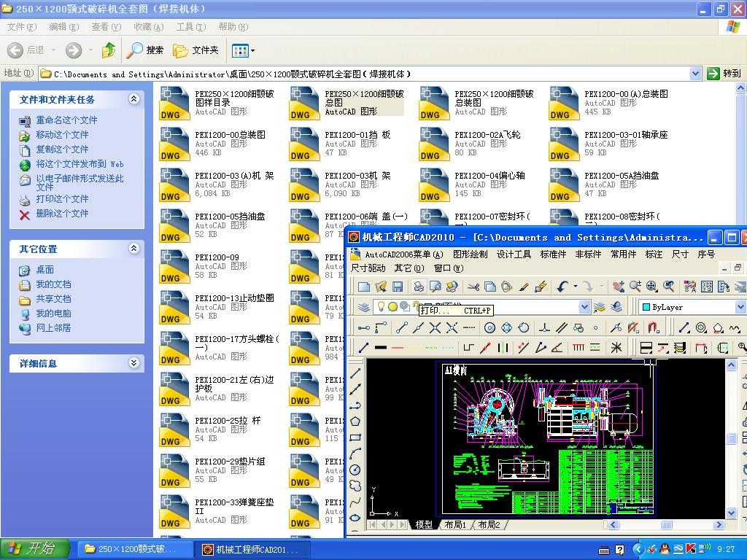Open the layer list dropdown arrow
The image size is (747, 560).
(585, 307)
